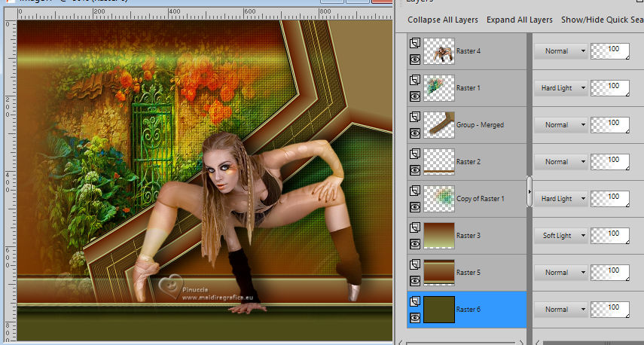Image resolution: width=644 pixels, height=345 pixels.
Task: Click the opacity value 100 of Raster 6
Action: click(x=614, y=307)
